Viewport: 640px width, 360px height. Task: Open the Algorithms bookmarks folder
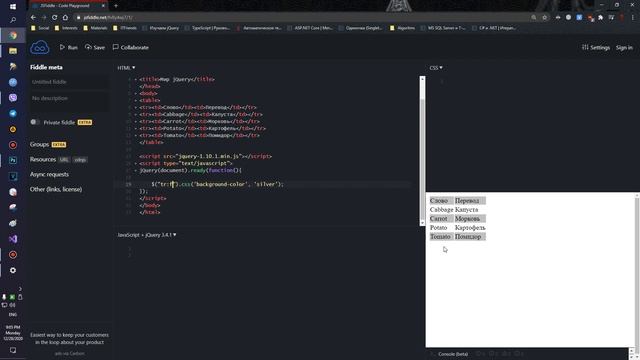(x=402, y=28)
